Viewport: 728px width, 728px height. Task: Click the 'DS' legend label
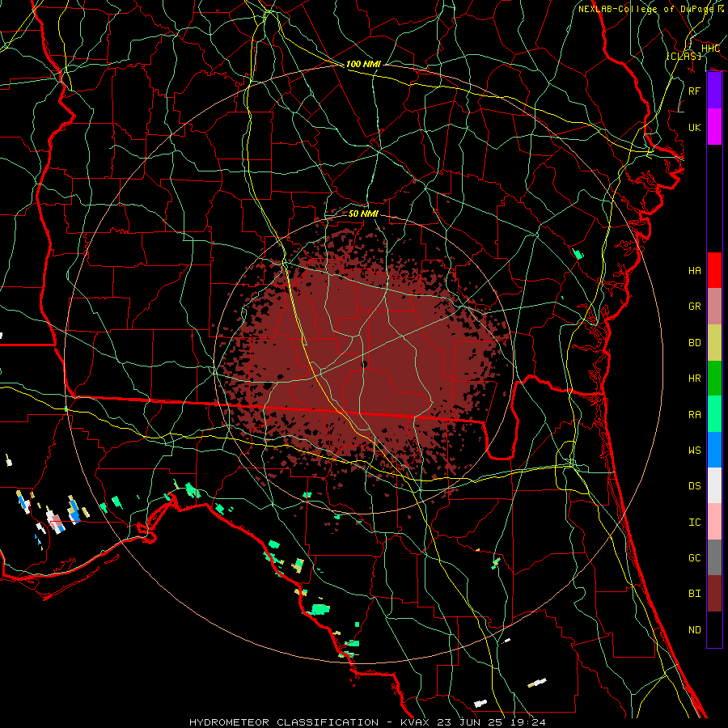click(694, 486)
